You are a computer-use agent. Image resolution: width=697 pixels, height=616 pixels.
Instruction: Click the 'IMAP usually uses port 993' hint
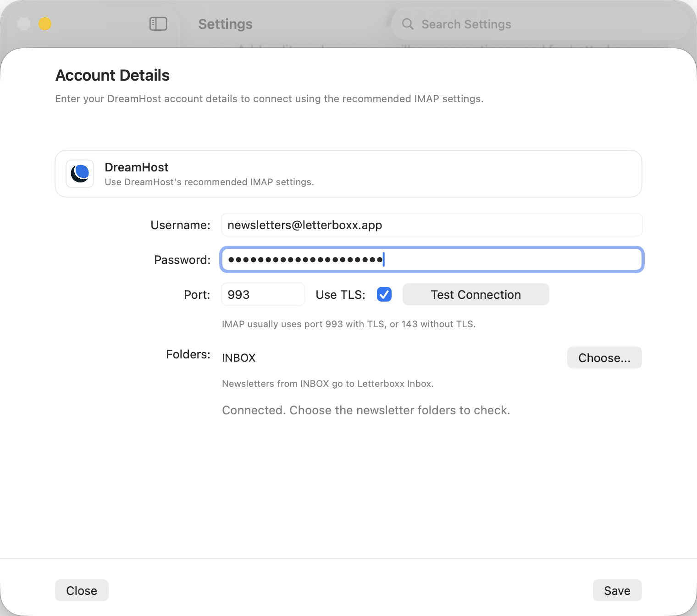348,324
